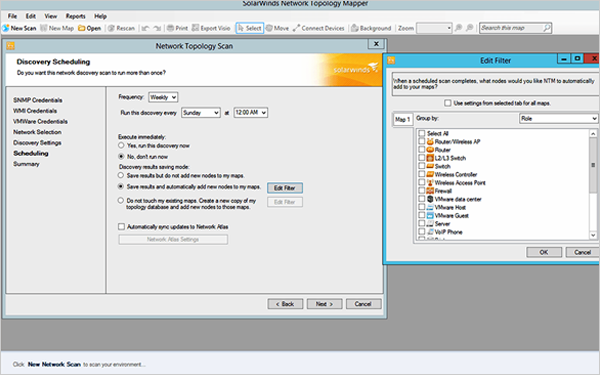Activate the Select tool
600x375 pixels.
coord(249,28)
